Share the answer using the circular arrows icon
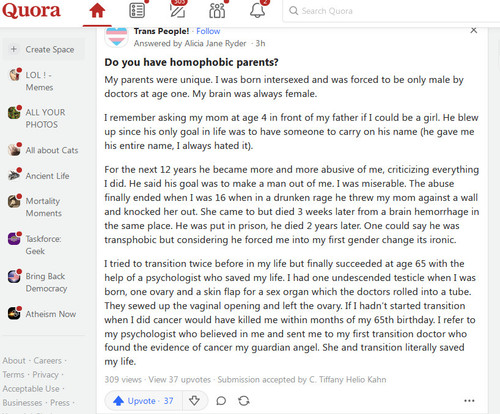This screenshot has height=414, width=500. (244, 401)
